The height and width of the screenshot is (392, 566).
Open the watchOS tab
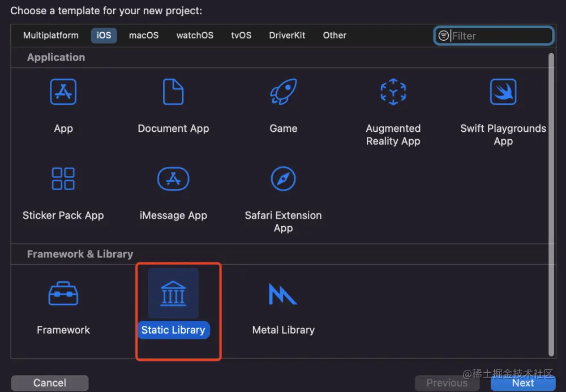pos(195,35)
